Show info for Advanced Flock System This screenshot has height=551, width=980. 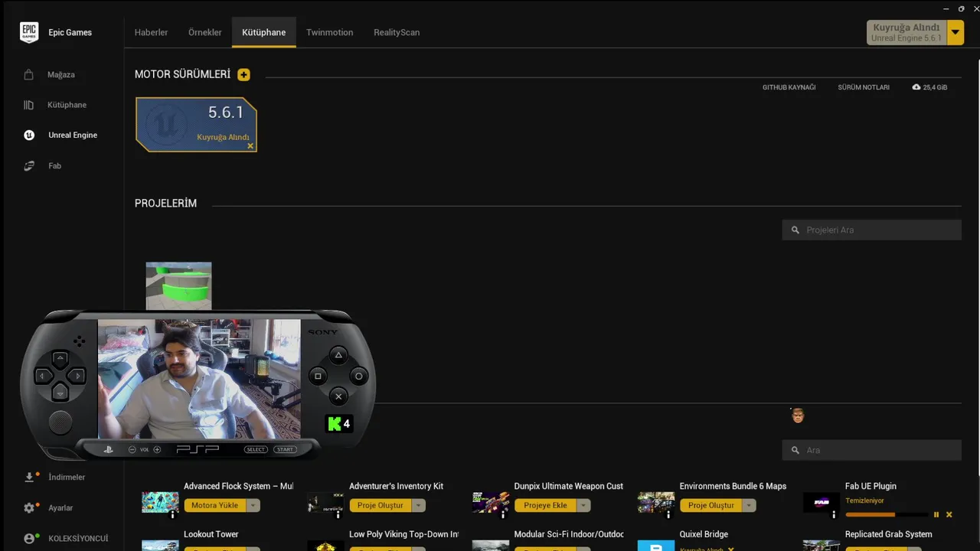173,515
